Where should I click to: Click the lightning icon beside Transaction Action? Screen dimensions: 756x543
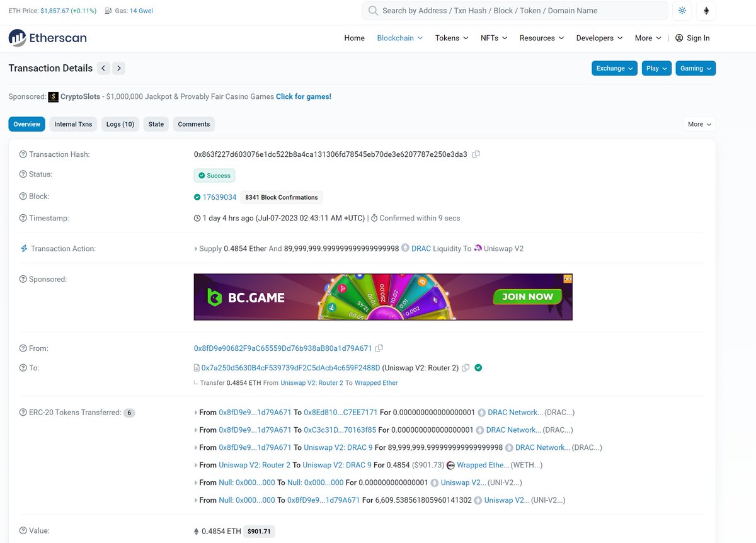coord(24,249)
